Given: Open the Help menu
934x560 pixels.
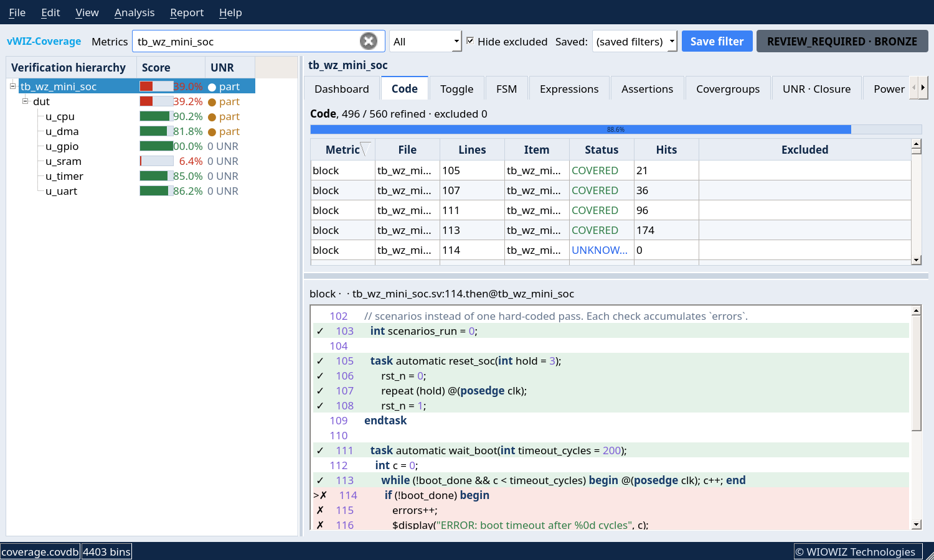Looking at the screenshot, I should [230, 12].
